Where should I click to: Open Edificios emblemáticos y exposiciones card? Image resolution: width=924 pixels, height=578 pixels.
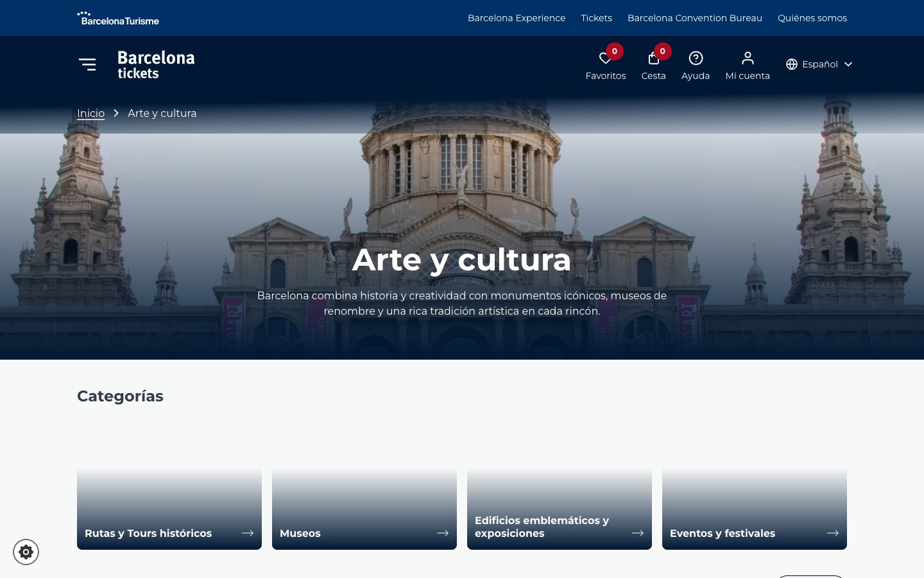tap(542, 527)
